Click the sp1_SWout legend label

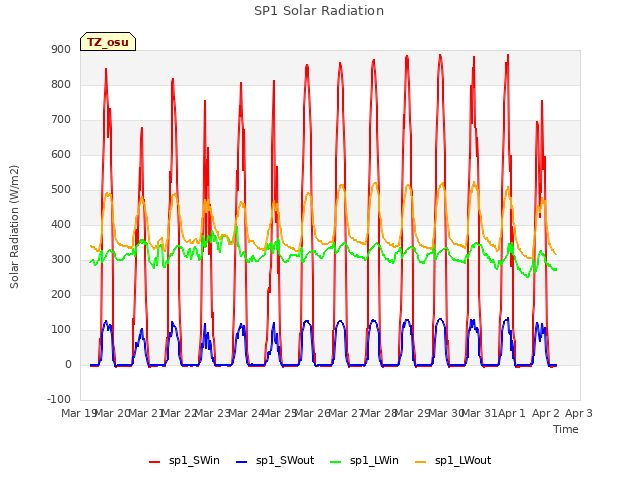[285, 460]
